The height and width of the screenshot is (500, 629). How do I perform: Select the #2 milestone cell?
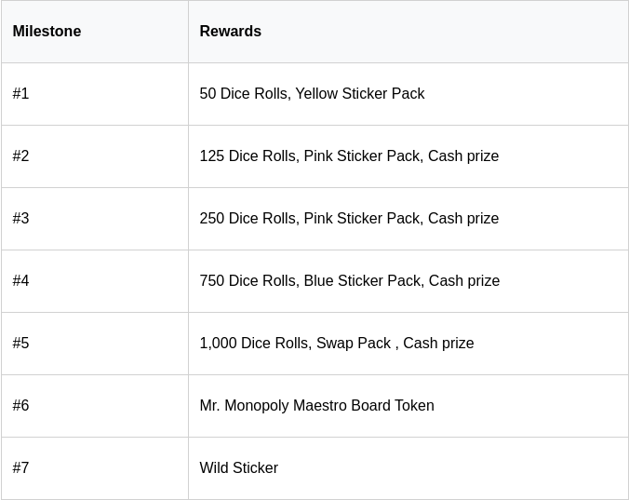pyautogui.click(x=21, y=156)
